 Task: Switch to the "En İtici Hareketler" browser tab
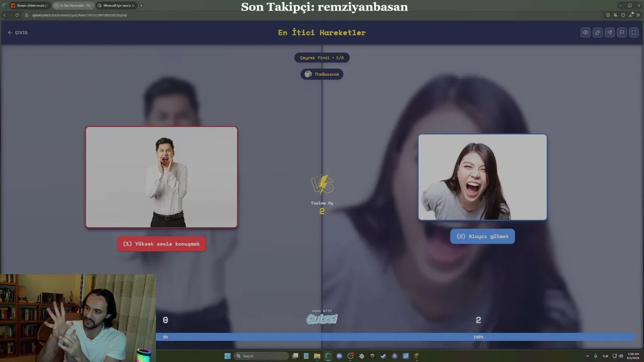pos(73,6)
